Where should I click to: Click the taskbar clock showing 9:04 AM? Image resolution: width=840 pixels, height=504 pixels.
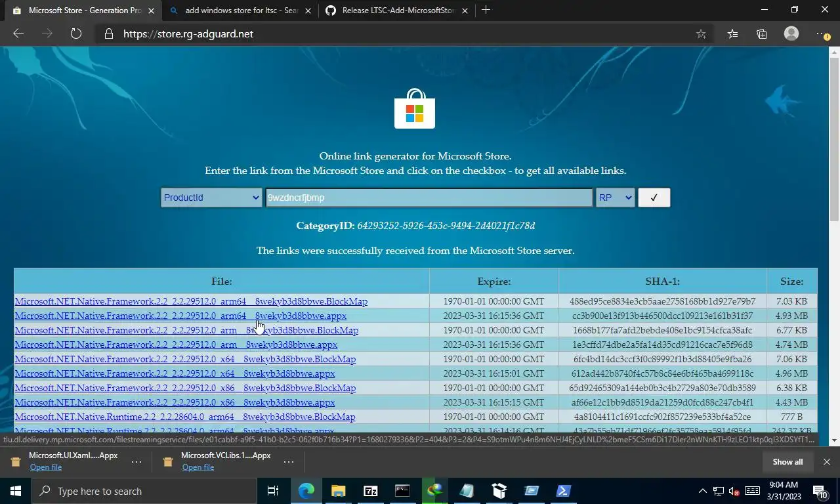pos(784,491)
